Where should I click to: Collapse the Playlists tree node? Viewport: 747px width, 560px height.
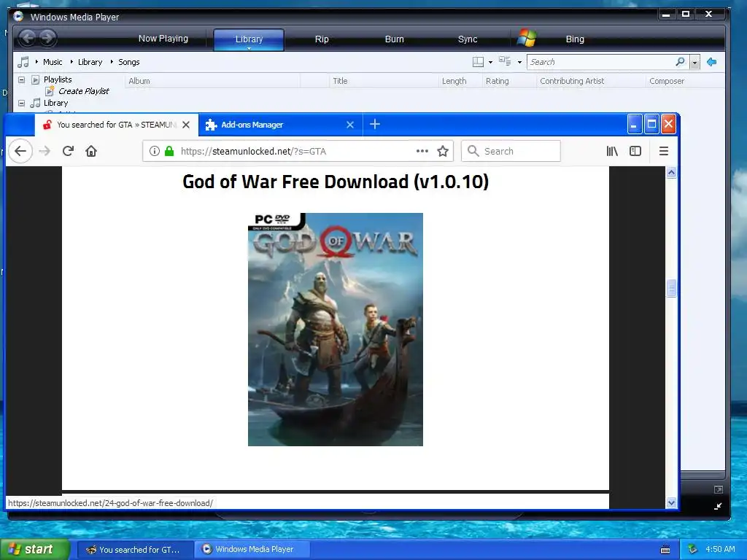[21, 79]
